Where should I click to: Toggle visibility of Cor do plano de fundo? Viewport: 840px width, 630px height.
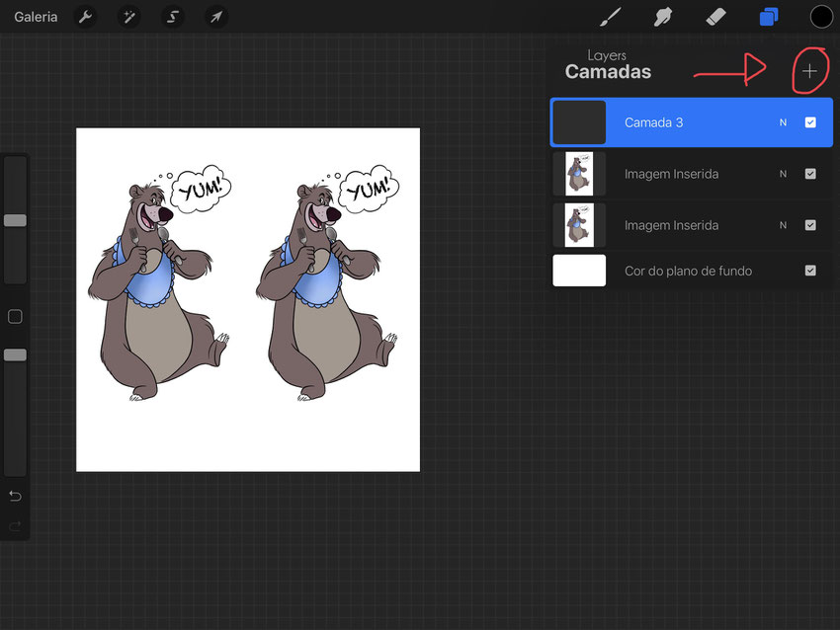click(x=810, y=271)
